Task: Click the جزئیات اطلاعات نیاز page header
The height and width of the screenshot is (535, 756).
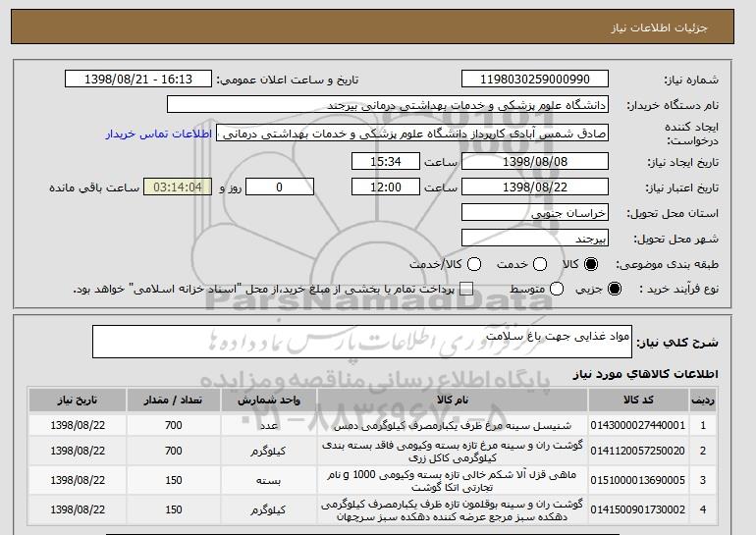Action: pyautogui.click(x=659, y=27)
